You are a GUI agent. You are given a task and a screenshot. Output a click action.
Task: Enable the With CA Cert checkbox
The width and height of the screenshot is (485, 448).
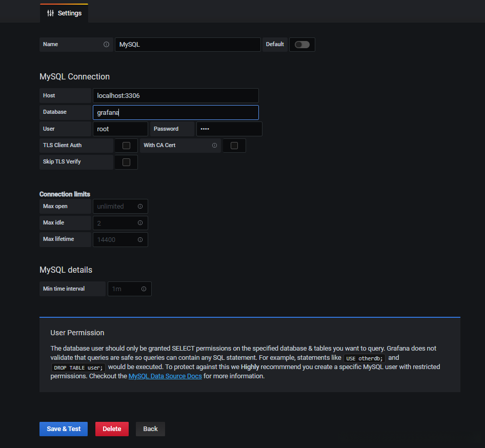point(234,146)
